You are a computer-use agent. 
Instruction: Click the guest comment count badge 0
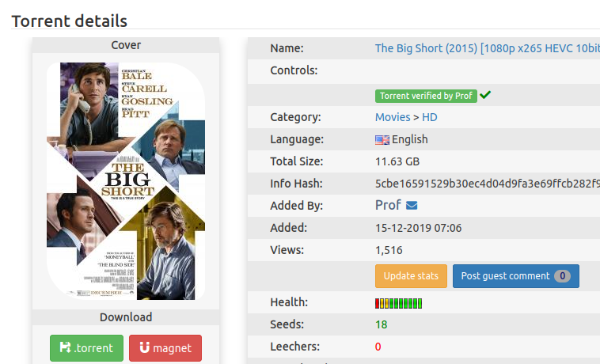coord(562,276)
